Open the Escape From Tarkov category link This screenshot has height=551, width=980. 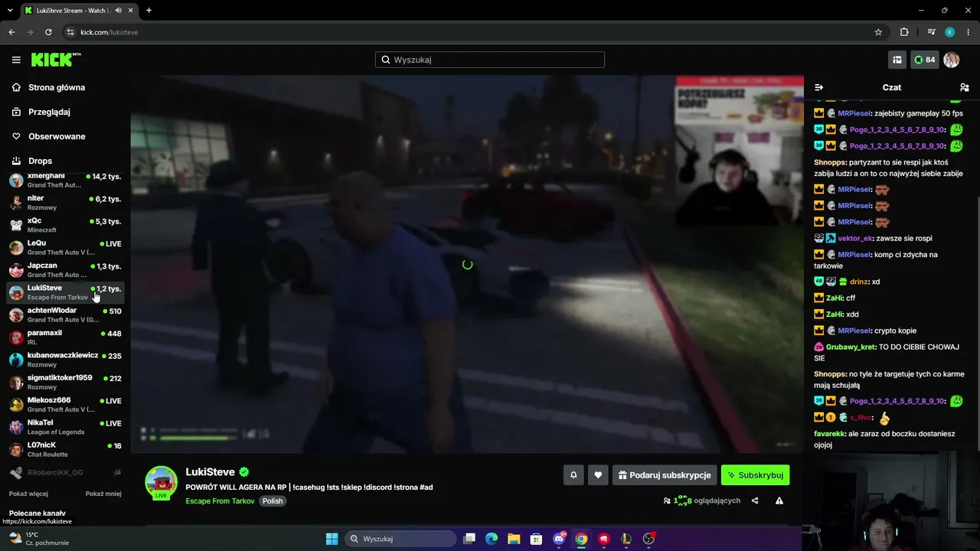220,501
